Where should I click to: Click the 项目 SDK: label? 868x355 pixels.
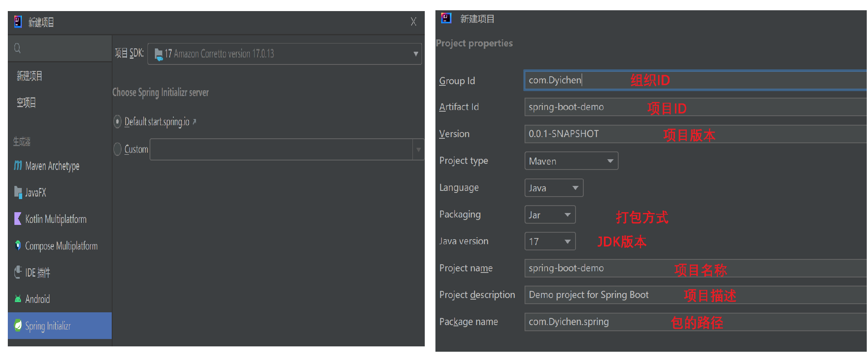point(129,53)
